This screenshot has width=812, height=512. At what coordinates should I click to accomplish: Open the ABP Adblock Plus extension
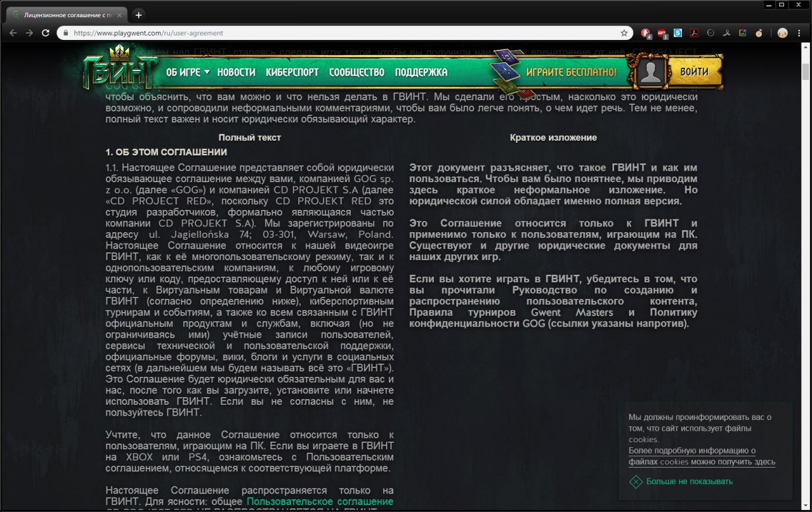click(662, 33)
